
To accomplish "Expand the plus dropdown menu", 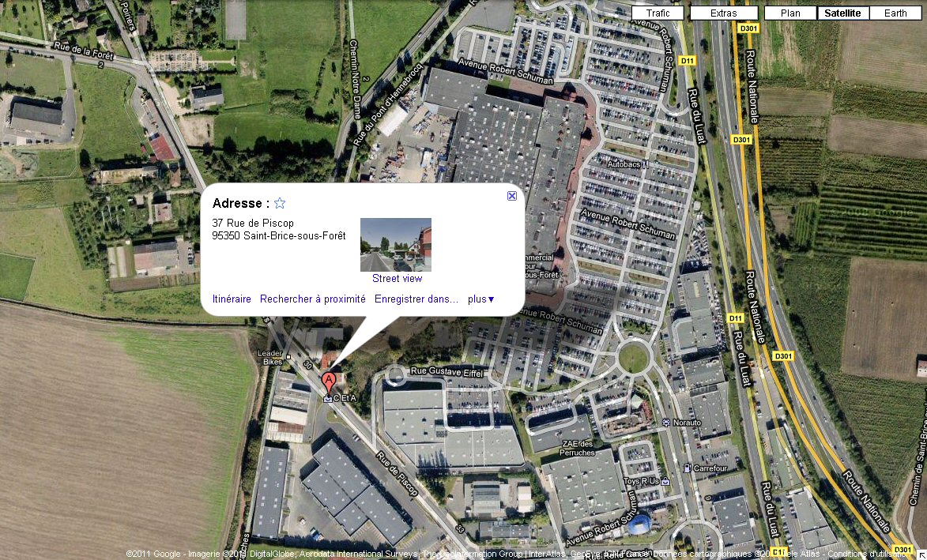I will [x=480, y=299].
